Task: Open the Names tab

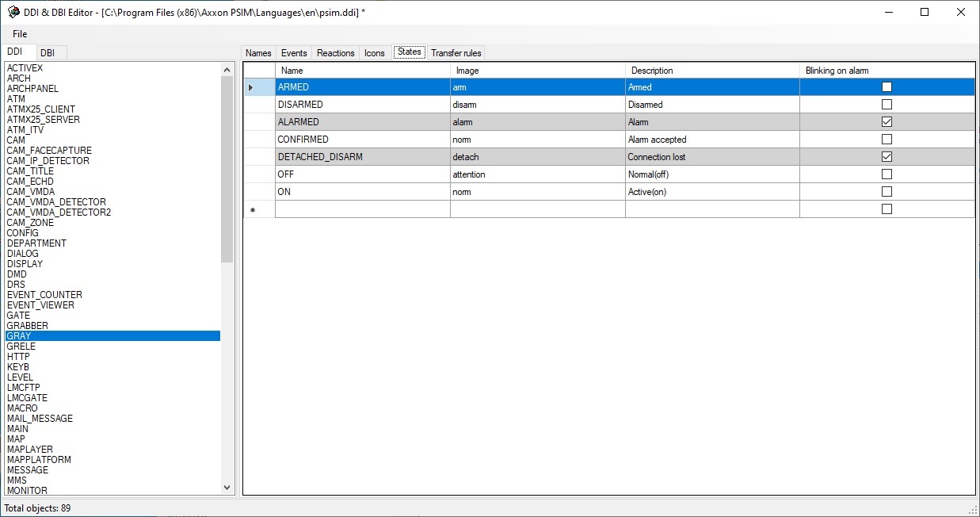Action: (x=258, y=53)
